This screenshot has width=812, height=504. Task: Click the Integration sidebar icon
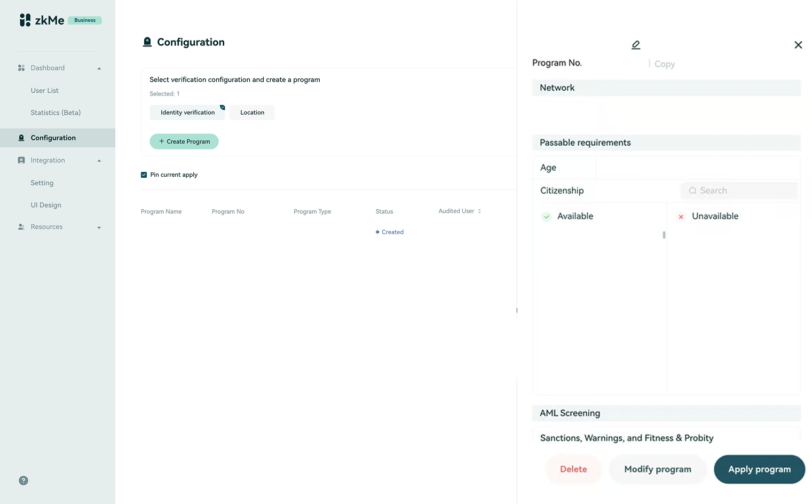point(21,160)
